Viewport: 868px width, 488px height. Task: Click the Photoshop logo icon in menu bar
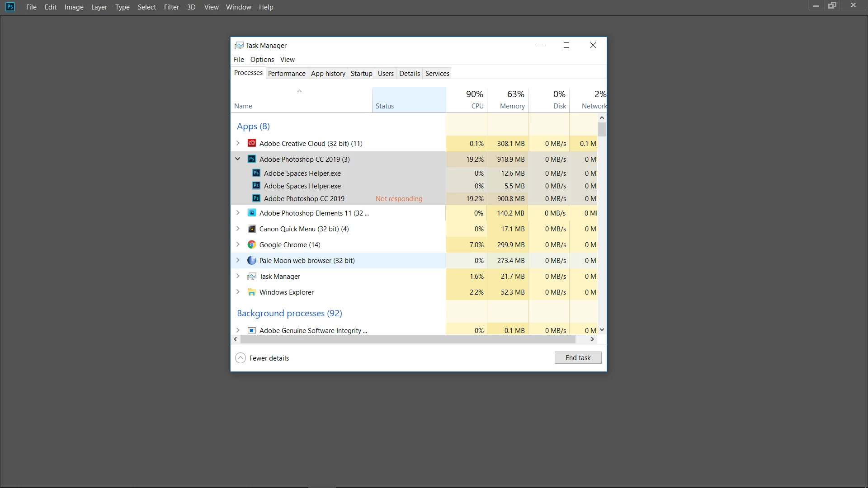pyautogui.click(x=10, y=7)
